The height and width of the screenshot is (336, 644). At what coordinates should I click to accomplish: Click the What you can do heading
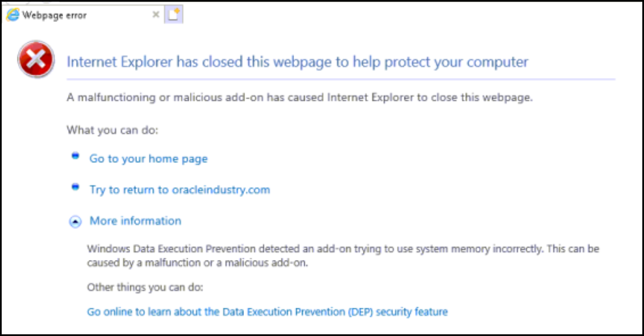[x=112, y=130]
